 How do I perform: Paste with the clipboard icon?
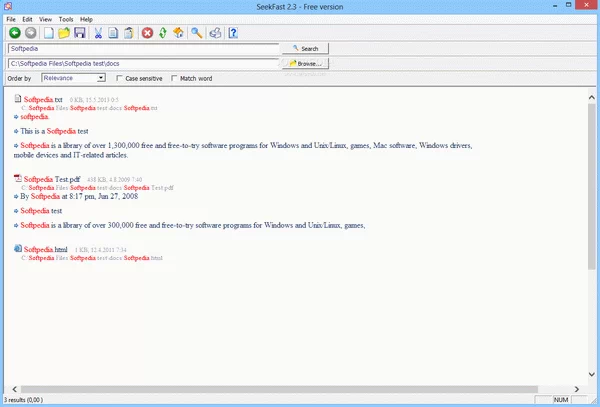click(129, 33)
